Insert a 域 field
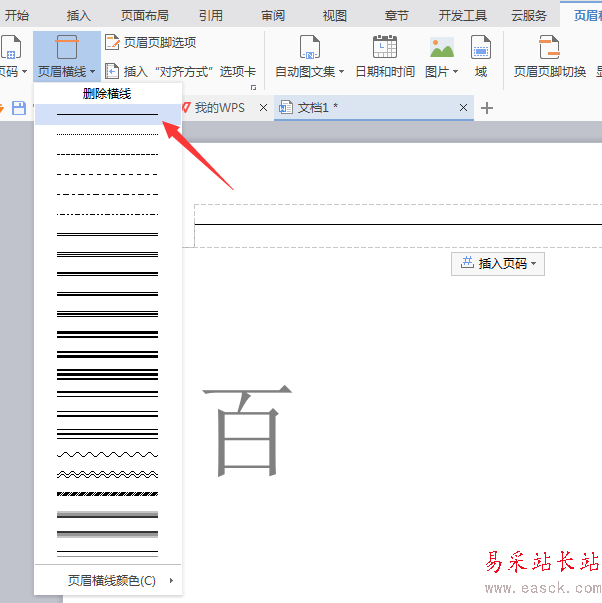This screenshot has width=602, height=603. click(x=481, y=57)
